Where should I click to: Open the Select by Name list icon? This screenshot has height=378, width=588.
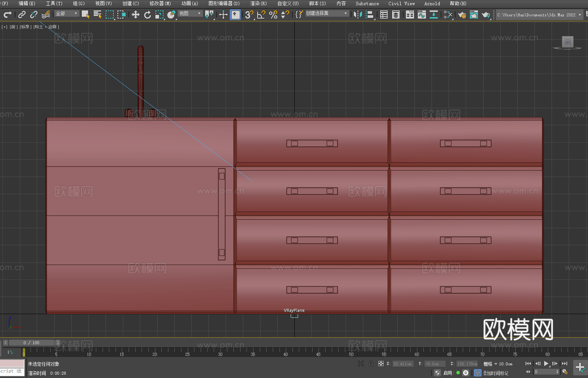[97, 14]
